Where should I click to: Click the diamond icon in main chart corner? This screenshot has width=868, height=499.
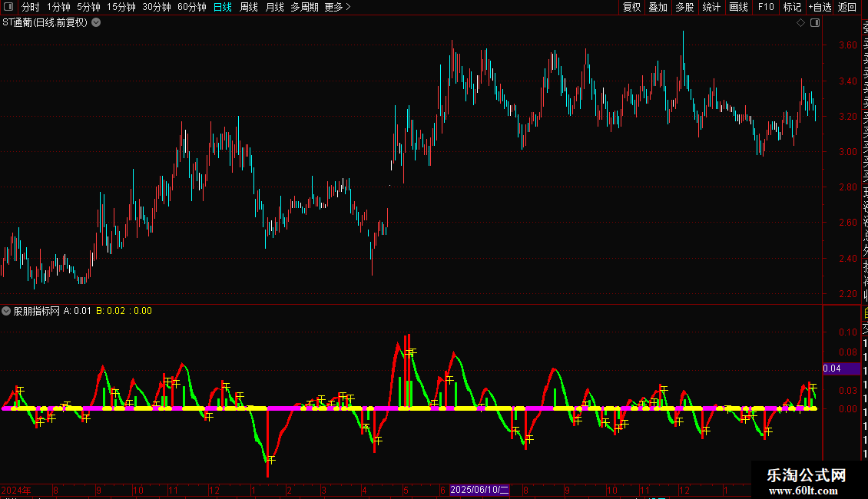[800, 23]
